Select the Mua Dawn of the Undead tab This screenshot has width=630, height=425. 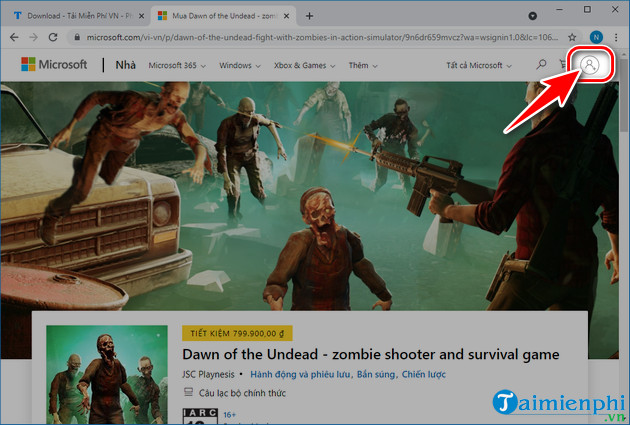coord(223,16)
